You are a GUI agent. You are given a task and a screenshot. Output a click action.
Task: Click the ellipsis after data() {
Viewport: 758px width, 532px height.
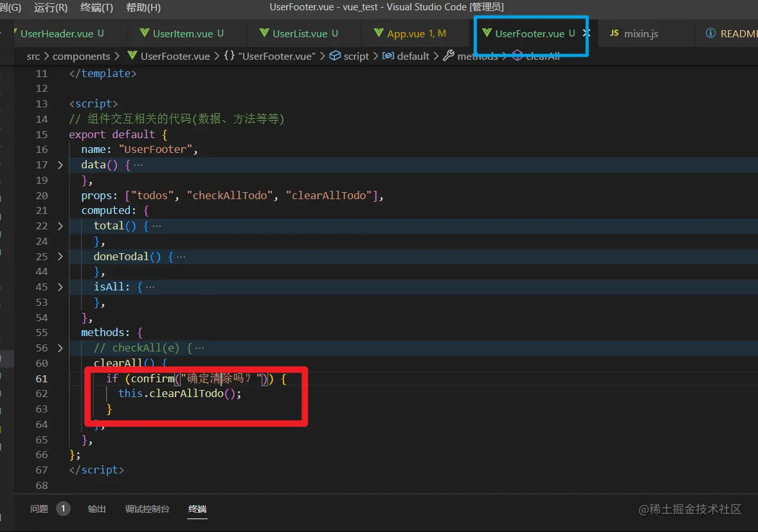click(x=138, y=164)
